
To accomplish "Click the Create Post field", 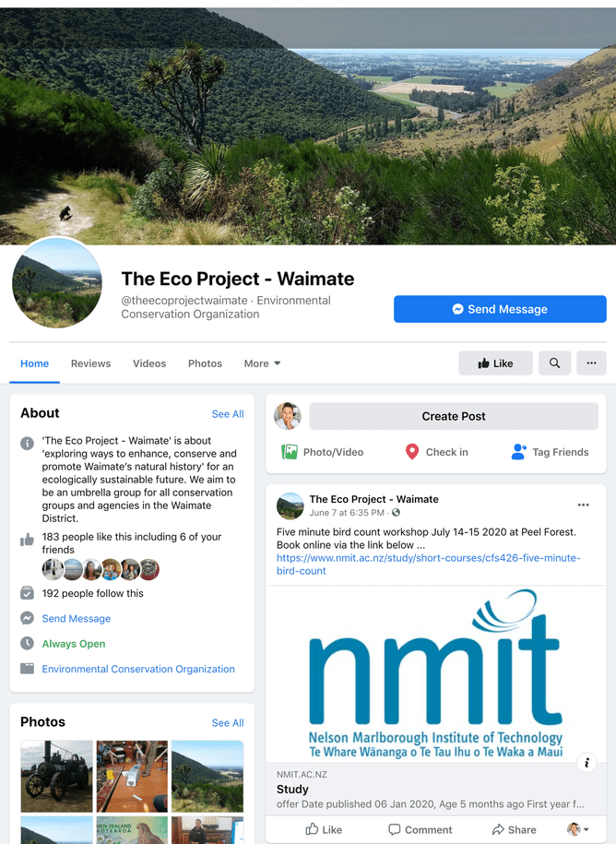I will click(454, 416).
